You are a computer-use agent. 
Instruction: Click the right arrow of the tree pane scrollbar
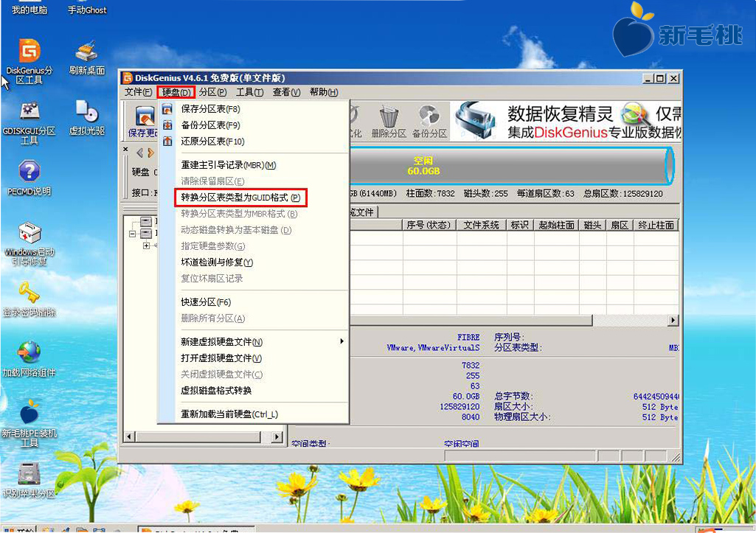point(277,437)
